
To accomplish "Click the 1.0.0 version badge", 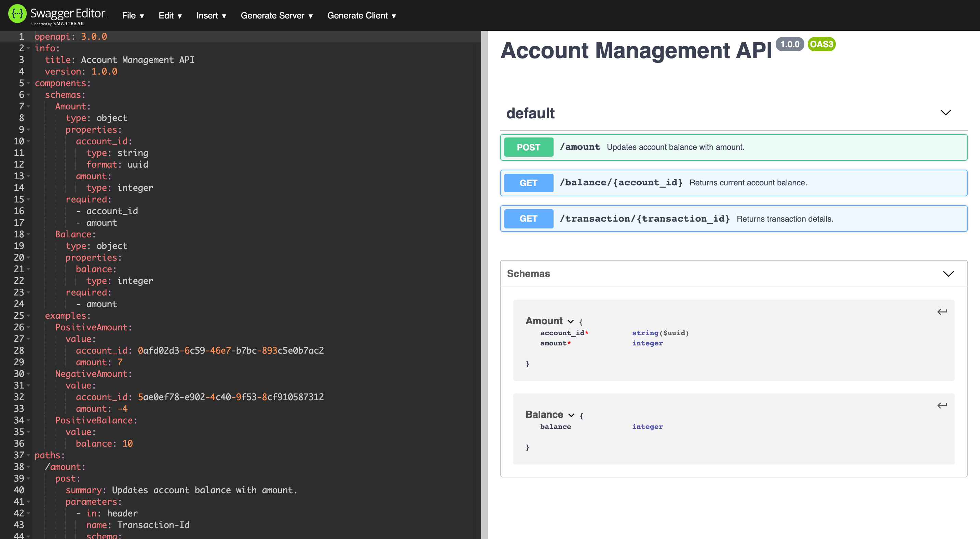I will click(790, 44).
